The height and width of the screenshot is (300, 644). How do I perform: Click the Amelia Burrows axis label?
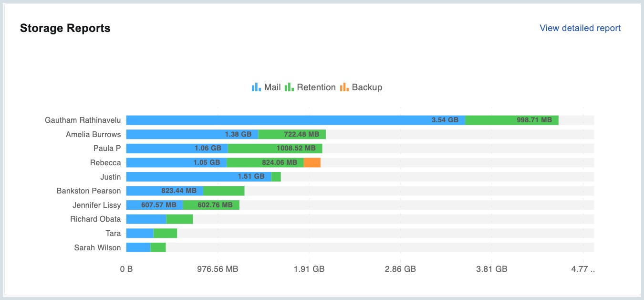[x=93, y=135]
